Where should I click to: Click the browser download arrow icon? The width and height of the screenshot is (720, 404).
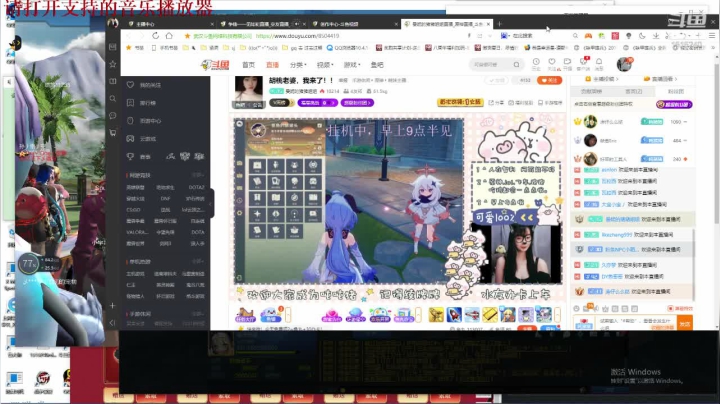click(x=656, y=35)
